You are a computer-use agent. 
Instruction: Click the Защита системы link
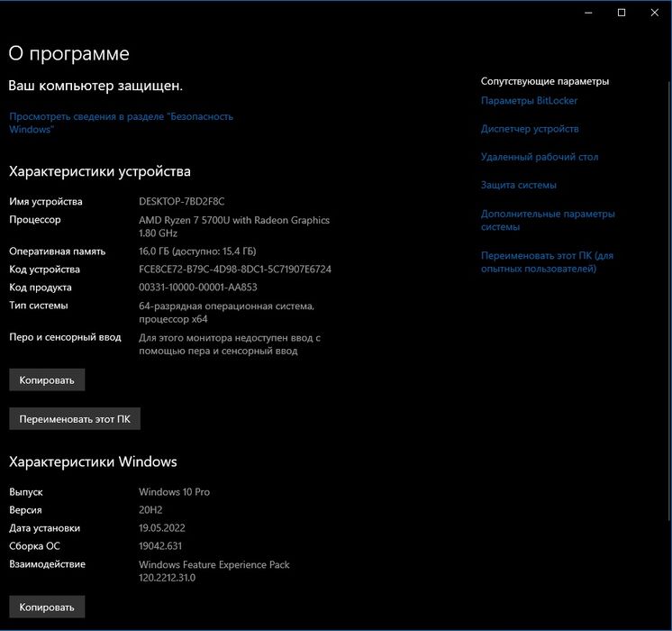(x=518, y=185)
